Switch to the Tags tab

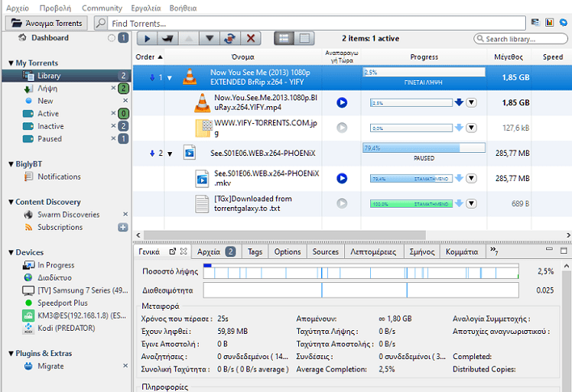point(255,251)
